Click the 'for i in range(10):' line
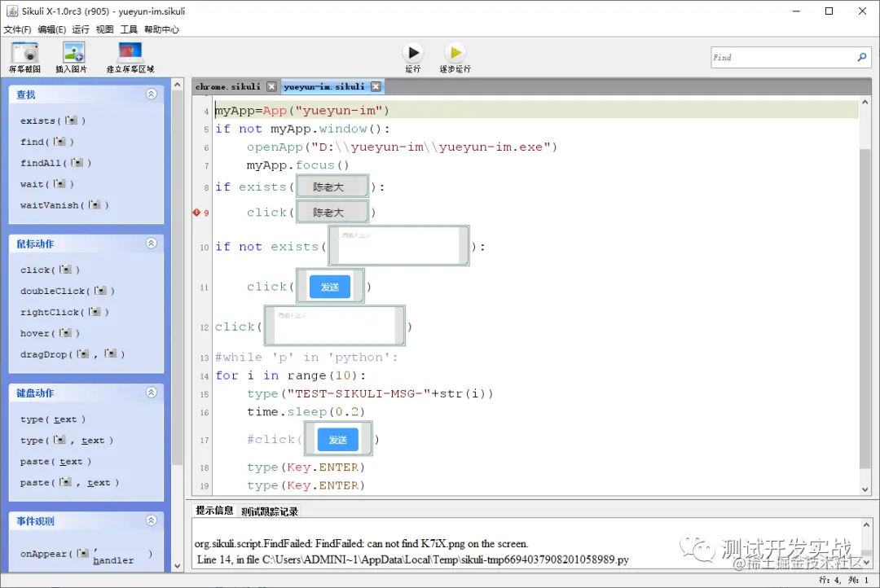 (291, 375)
